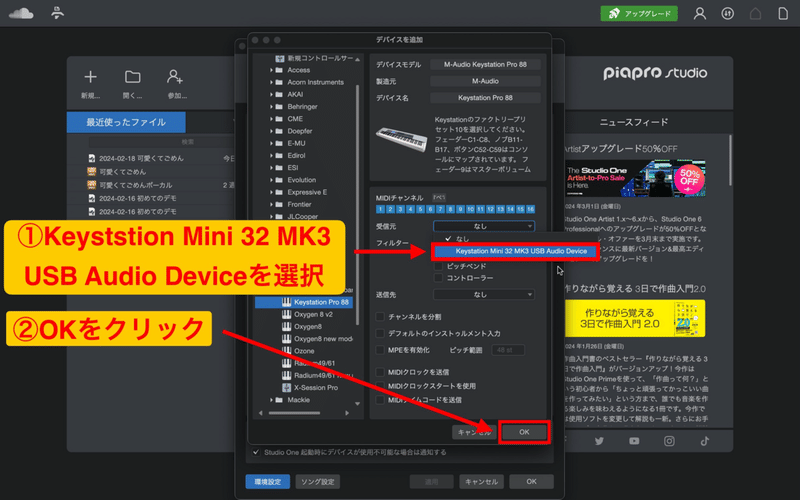Screen dimensions: 800x500
Task: Expand the Doepfer folder
Action: coord(271,131)
